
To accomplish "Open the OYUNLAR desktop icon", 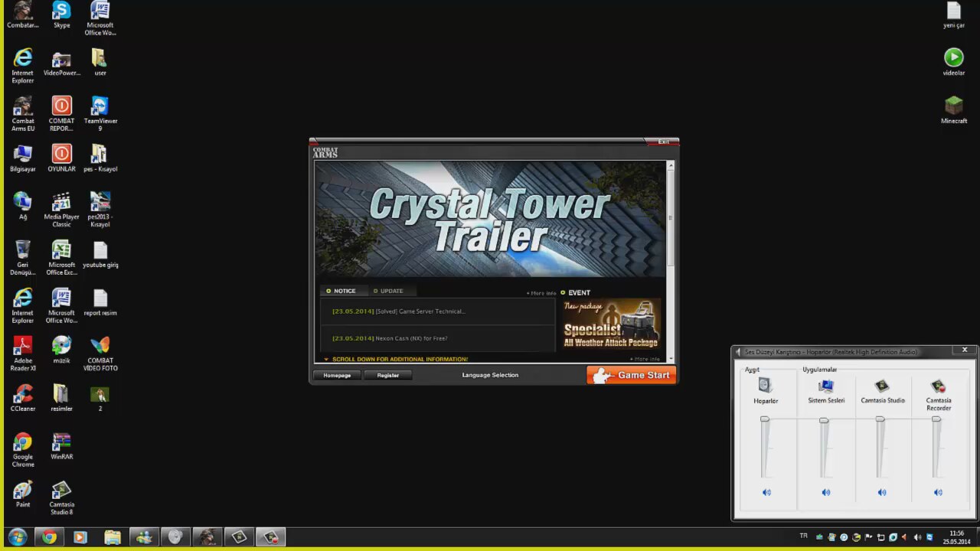I will click(x=61, y=159).
